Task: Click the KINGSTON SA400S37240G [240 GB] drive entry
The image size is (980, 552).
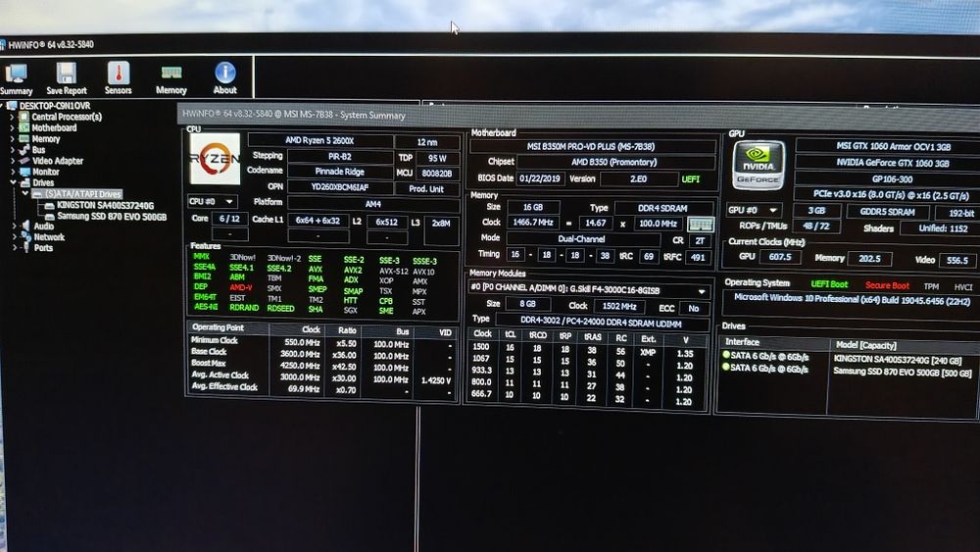Action: [898, 360]
